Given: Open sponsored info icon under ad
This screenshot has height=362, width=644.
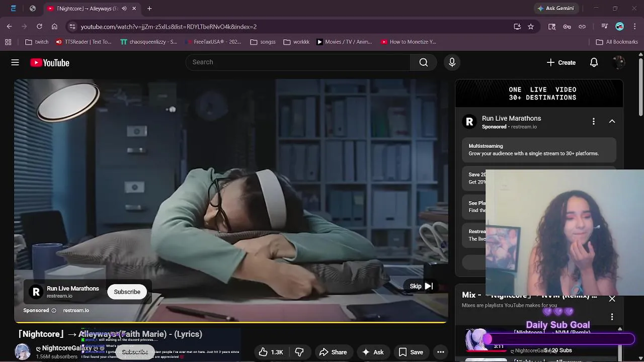Looking at the screenshot, I should 54,310.
